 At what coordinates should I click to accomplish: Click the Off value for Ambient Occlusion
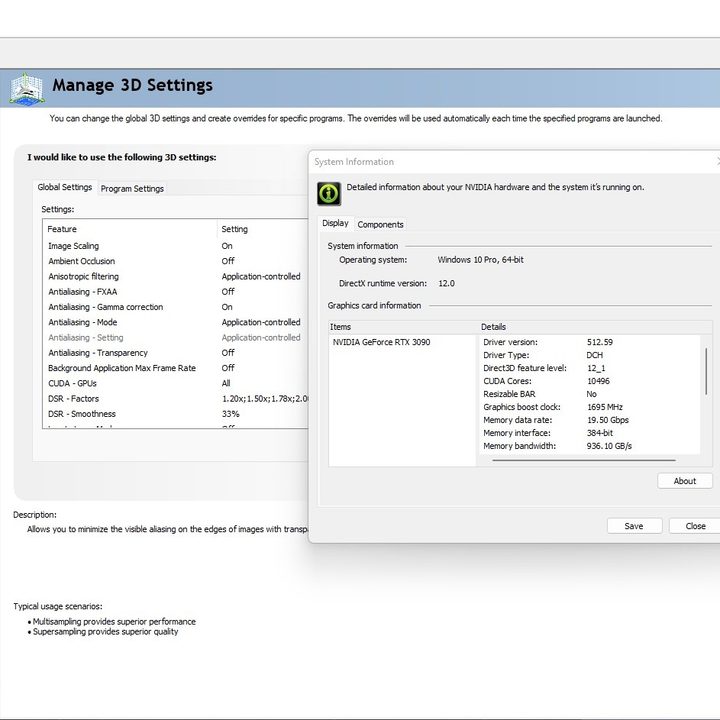click(228, 261)
